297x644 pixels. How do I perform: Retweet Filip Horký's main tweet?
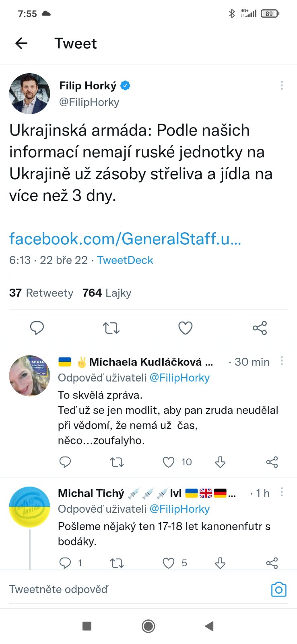(x=111, y=328)
